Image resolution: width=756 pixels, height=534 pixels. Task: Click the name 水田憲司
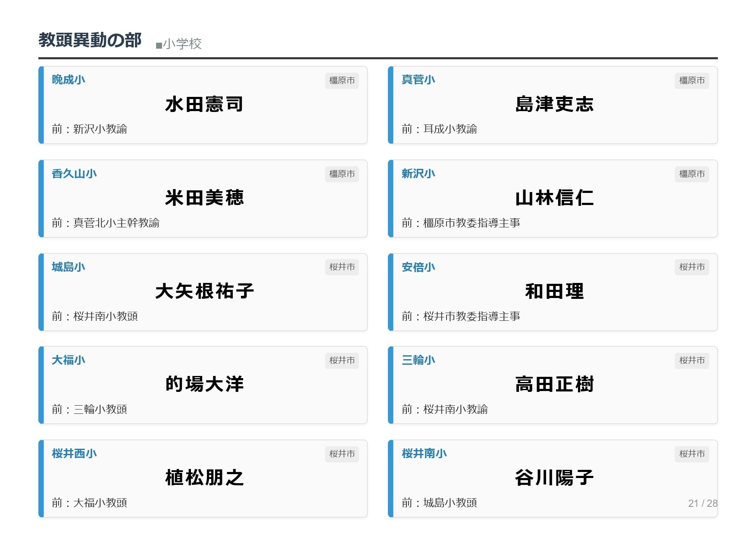(x=204, y=105)
